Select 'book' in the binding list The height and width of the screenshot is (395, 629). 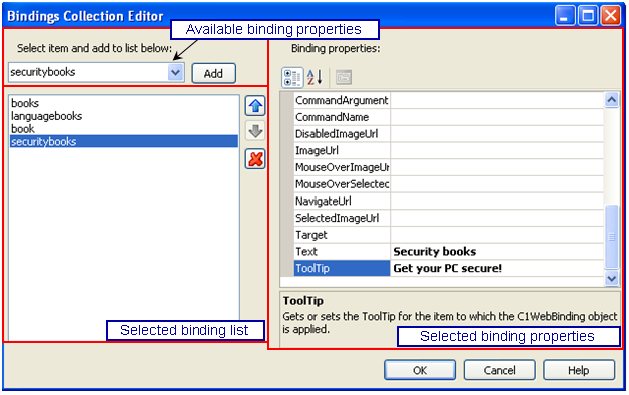click(x=124, y=129)
